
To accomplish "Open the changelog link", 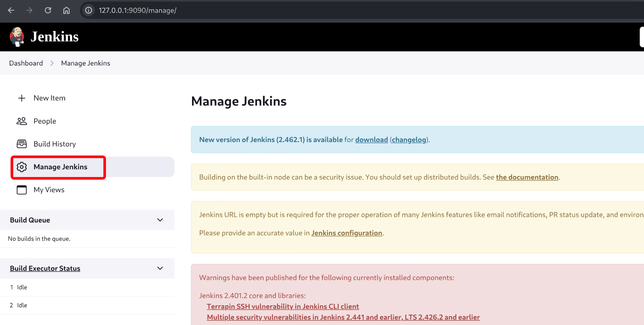I will [409, 140].
